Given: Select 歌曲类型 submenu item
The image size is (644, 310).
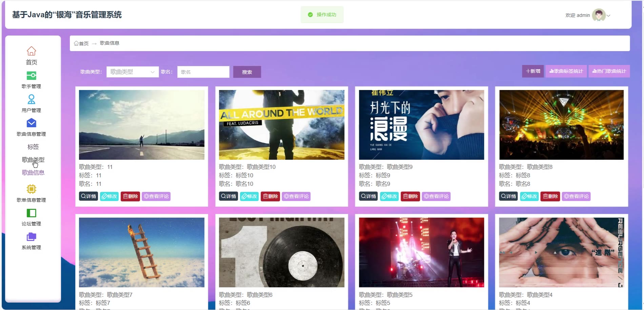Looking at the screenshot, I should click(33, 160).
